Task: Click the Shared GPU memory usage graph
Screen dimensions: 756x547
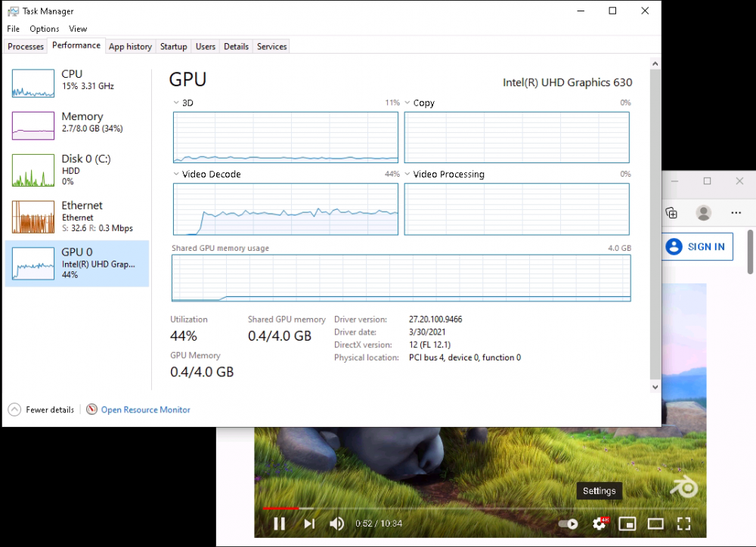Action: 401,278
